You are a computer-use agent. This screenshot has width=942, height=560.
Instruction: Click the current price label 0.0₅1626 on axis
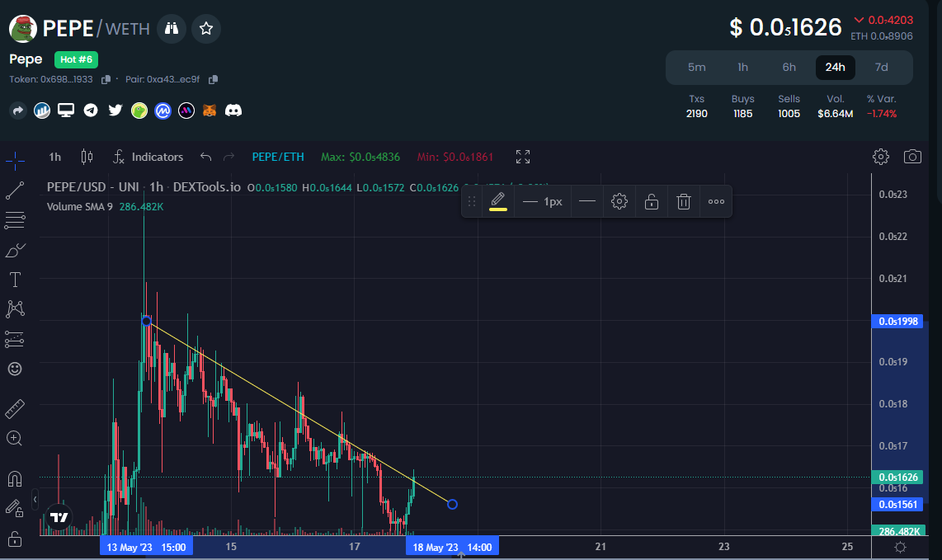tap(898, 477)
